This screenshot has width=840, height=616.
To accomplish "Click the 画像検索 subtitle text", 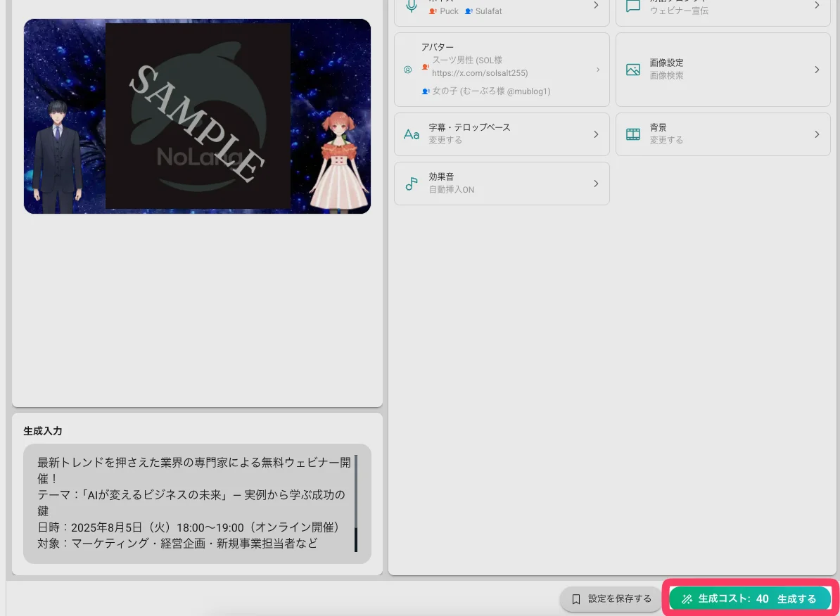I will click(666, 75).
